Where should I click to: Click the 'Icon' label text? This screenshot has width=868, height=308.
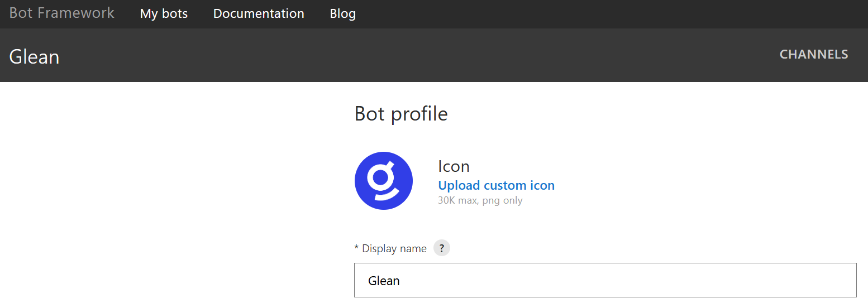[454, 166]
